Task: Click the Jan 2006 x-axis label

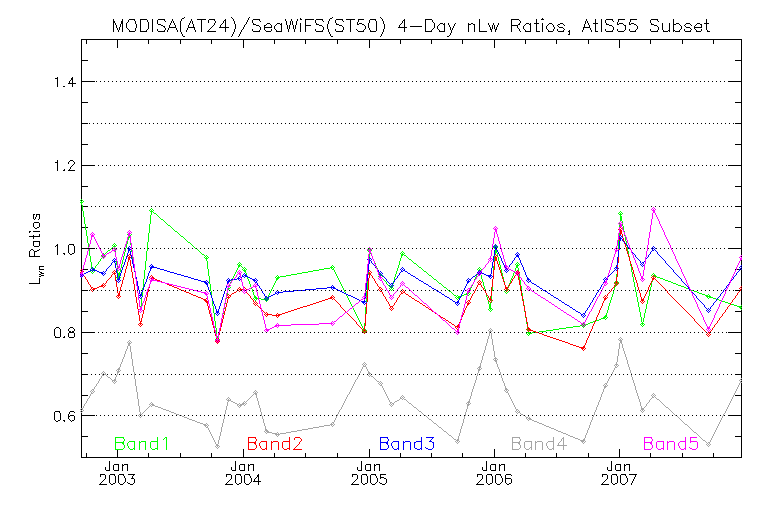Action: pyautogui.click(x=494, y=473)
